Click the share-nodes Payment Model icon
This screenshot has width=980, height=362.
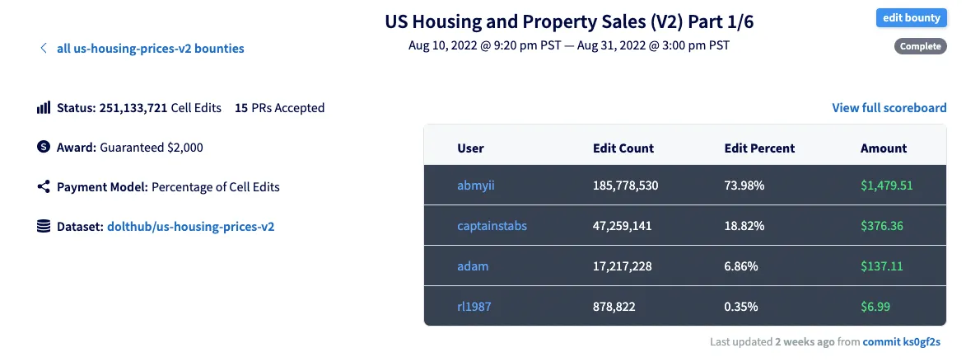pyautogui.click(x=44, y=187)
